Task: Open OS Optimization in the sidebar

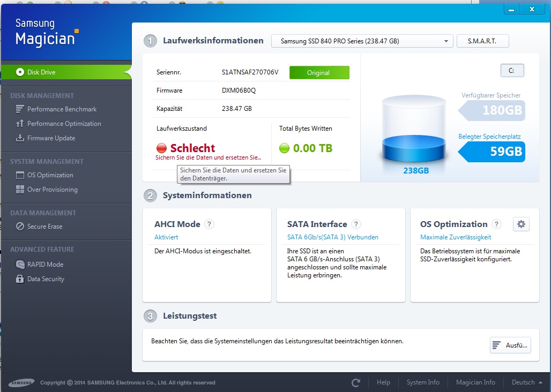Action: point(50,175)
